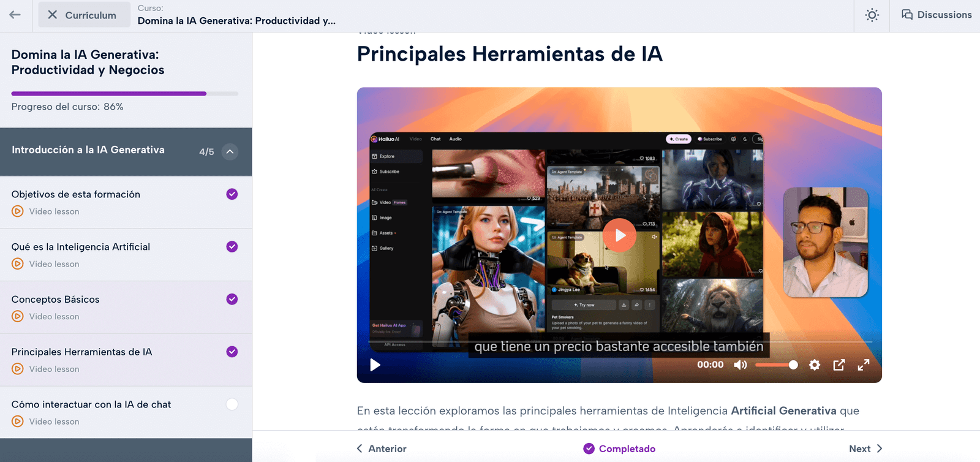Toggle completion check for Conceptos Básicos
The height and width of the screenshot is (462, 980).
[x=232, y=299]
